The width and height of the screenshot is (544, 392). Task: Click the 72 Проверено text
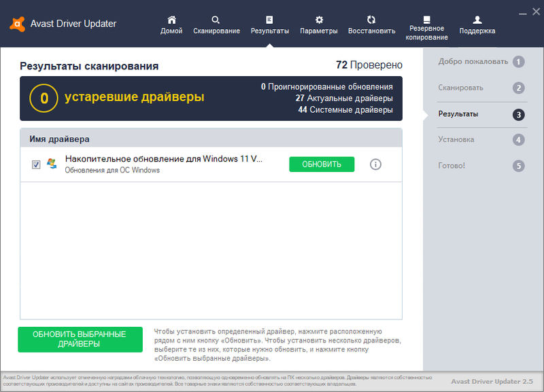369,65
